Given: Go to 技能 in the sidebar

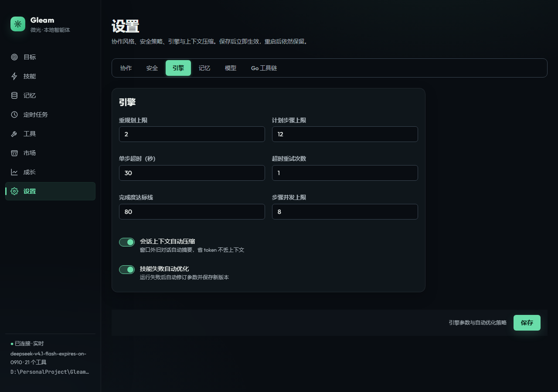Looking at the screenshot, I should click(50, 76).
